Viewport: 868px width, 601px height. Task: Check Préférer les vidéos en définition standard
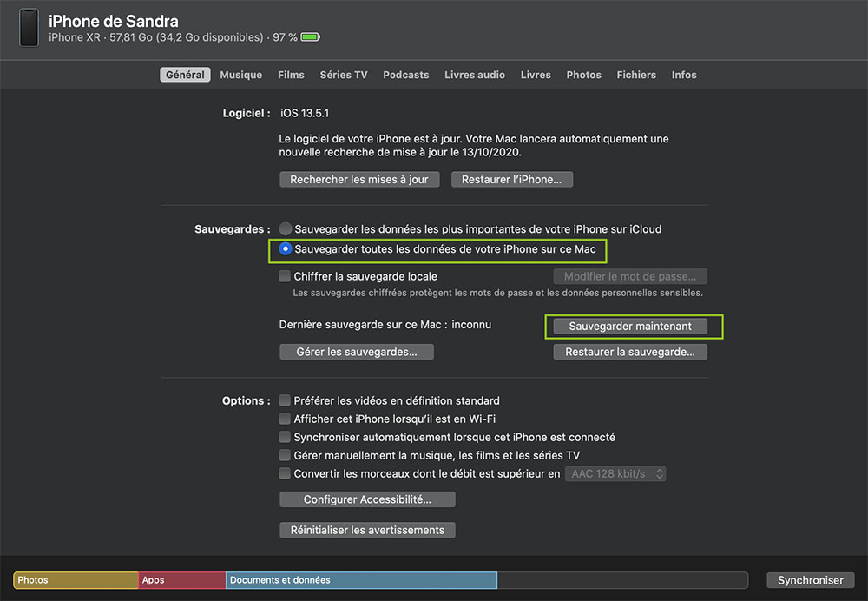pyautogui.click(x=285, y=400)
